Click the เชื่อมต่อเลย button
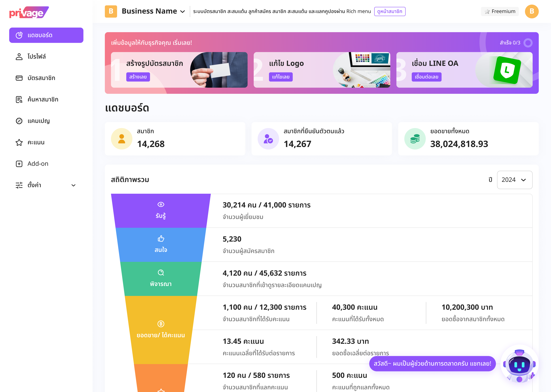Viewport: 551px width, 392px height. coord(427,77)
